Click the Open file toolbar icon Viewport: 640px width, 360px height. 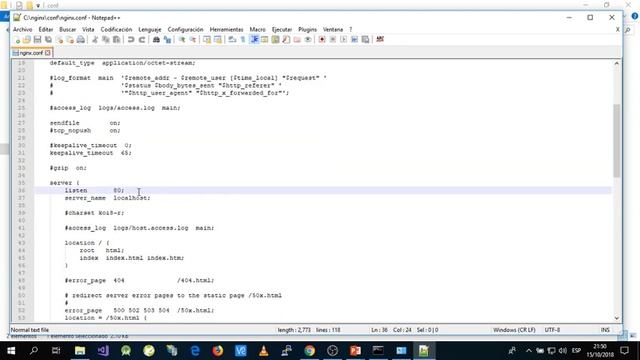27,40
